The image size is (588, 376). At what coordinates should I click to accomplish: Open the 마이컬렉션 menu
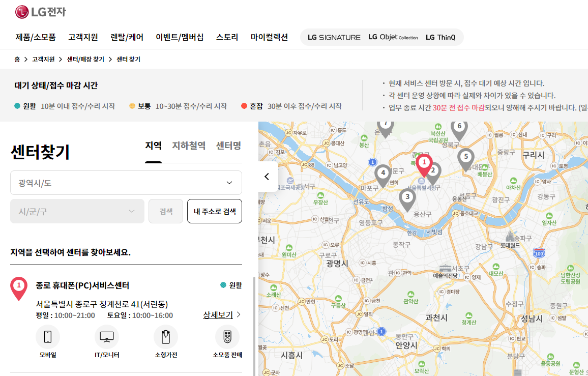269,37
